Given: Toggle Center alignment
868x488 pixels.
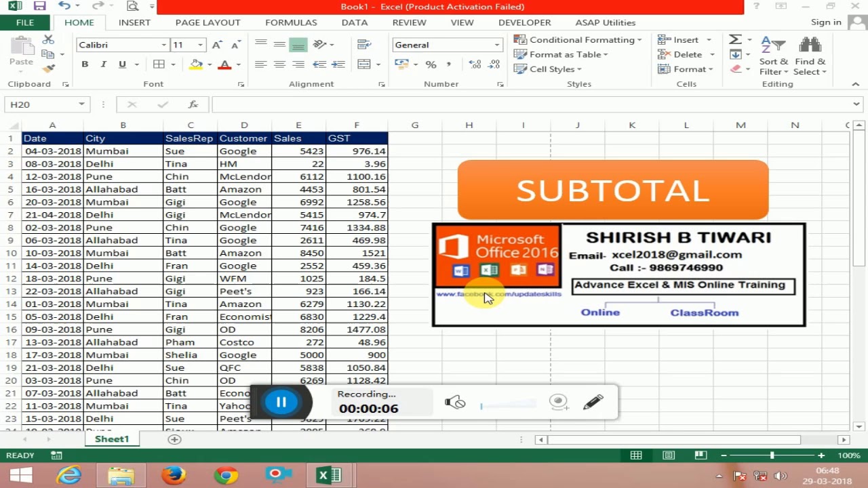Looking at the screenshot, I should tap(279, 64).
